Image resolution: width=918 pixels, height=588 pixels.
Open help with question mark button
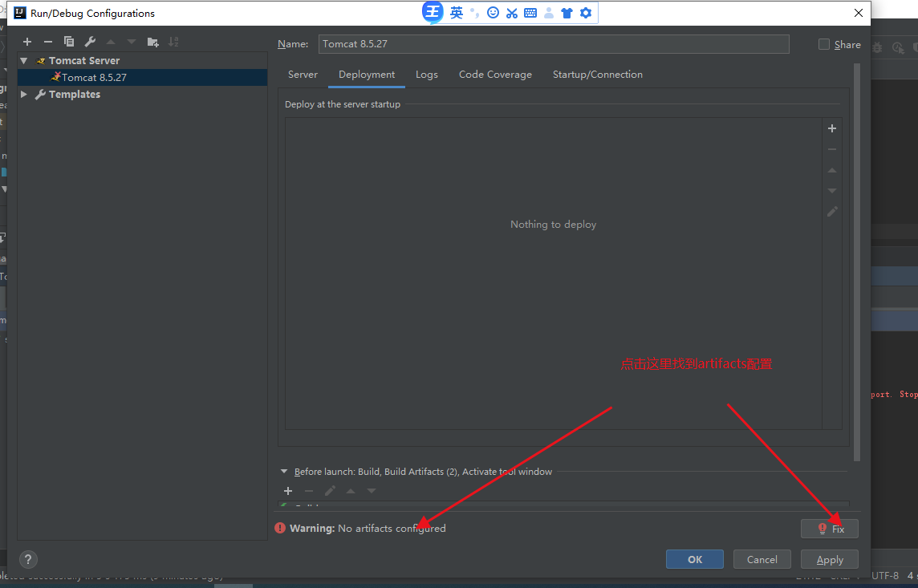click(28, 559)
